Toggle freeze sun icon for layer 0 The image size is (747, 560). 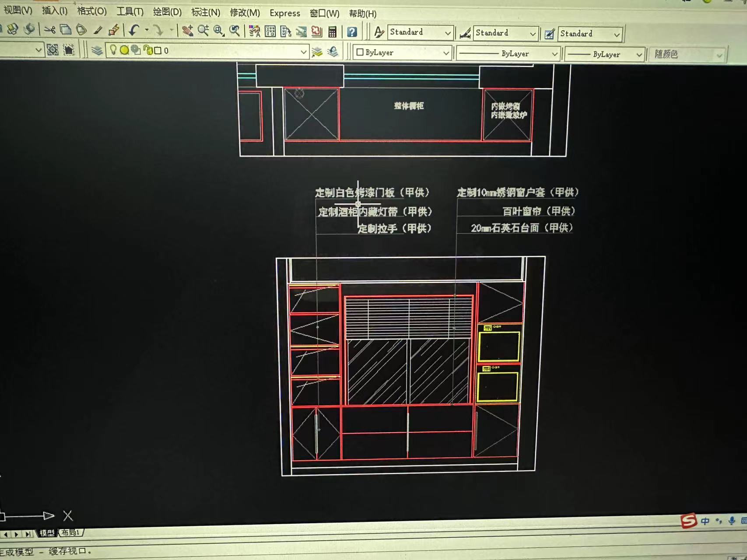pos(124,50)
